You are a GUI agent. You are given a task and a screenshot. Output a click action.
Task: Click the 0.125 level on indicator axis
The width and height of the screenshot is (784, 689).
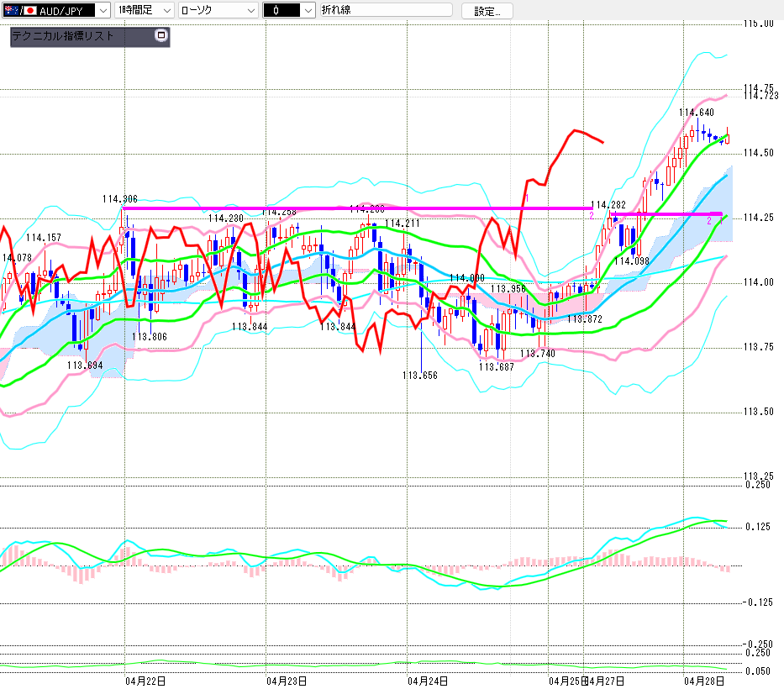pyautogui.click(x=758, y=527)
